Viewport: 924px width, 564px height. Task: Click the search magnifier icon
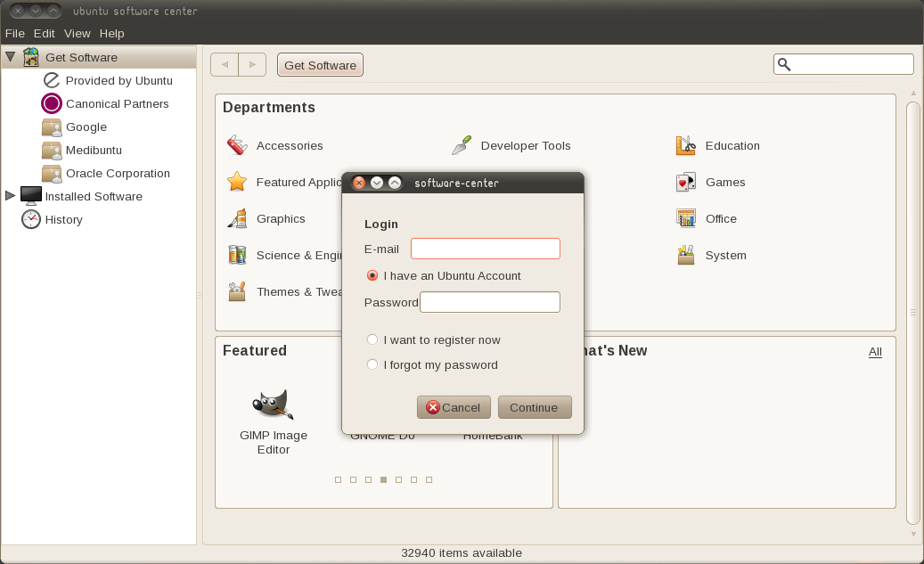pyautogui.click(x=784, y=64)
